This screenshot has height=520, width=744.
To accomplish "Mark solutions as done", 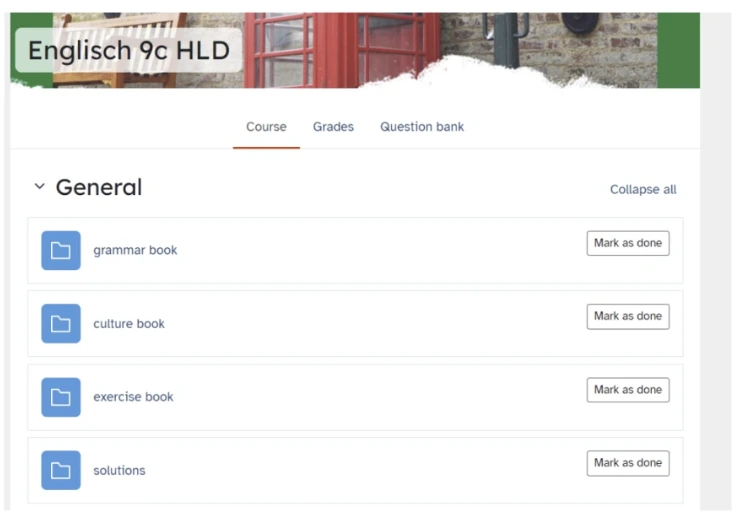I will click(x=628, y=463).
